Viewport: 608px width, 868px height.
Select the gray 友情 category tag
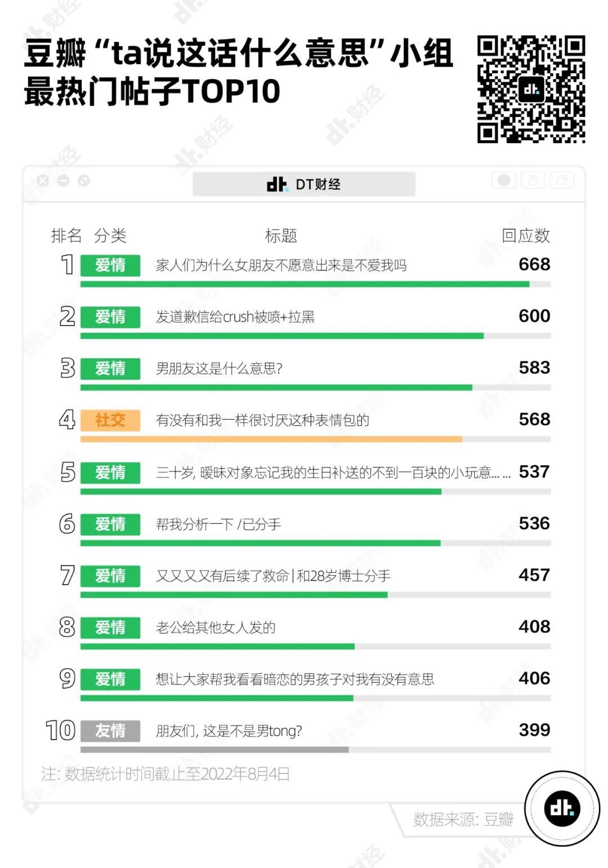pyautogui.click(x=110, y=731)
